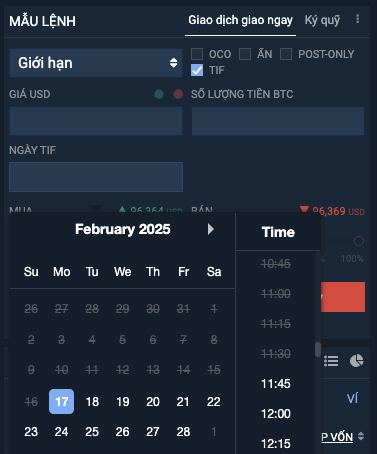Click the time list scrollbar thumb
Screen dimensions: 377x454
coord(318,349)
